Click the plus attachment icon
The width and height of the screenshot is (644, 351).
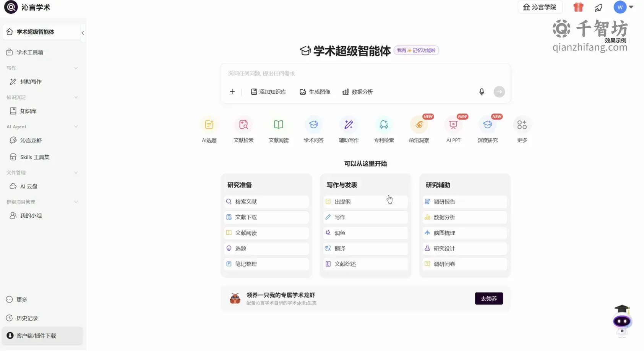(x=232, y=92)
